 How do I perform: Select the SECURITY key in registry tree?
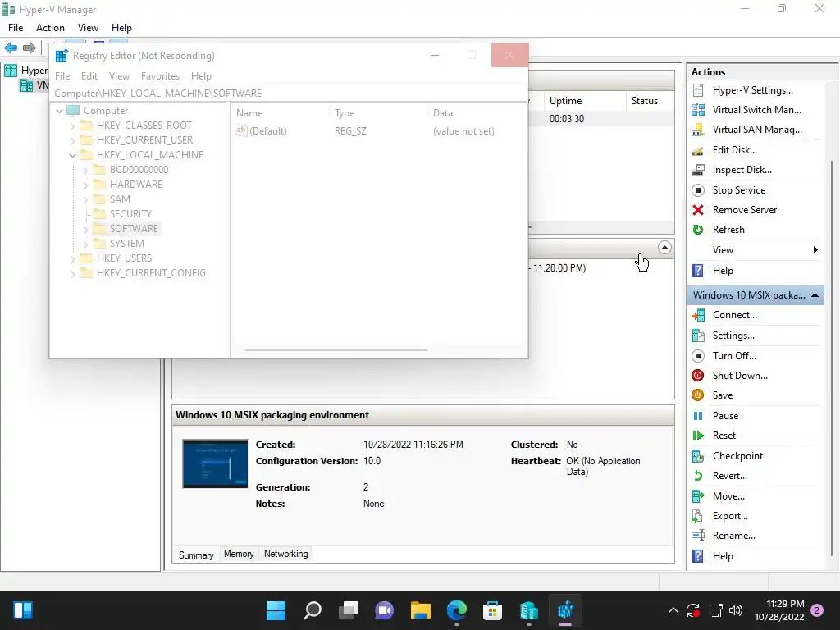point(130,214)
